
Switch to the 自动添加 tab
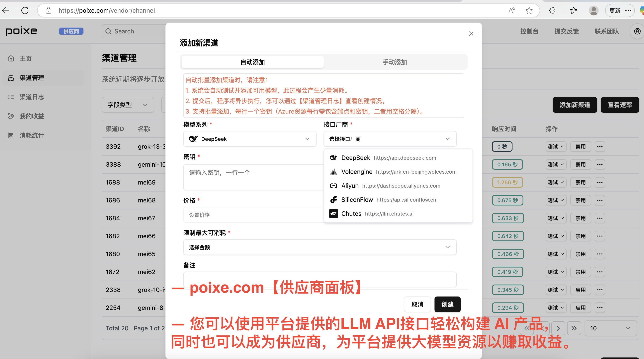tap(253, 62)
